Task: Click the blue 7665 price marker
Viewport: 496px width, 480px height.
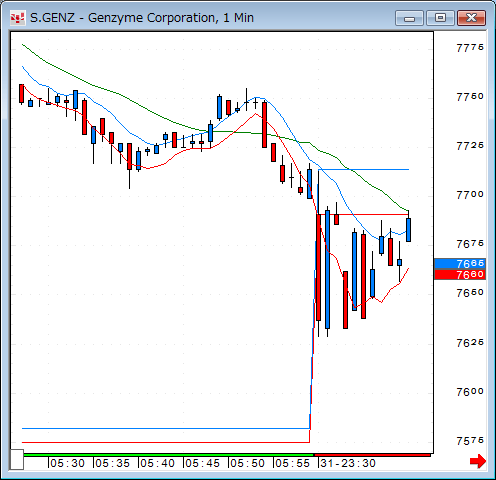Action: tap(460, 264)
